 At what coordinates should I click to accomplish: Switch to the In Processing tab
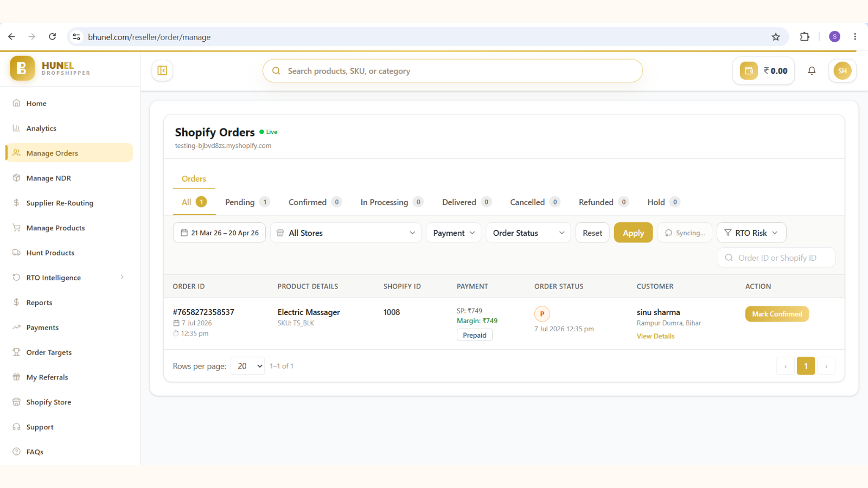[392, 202]
